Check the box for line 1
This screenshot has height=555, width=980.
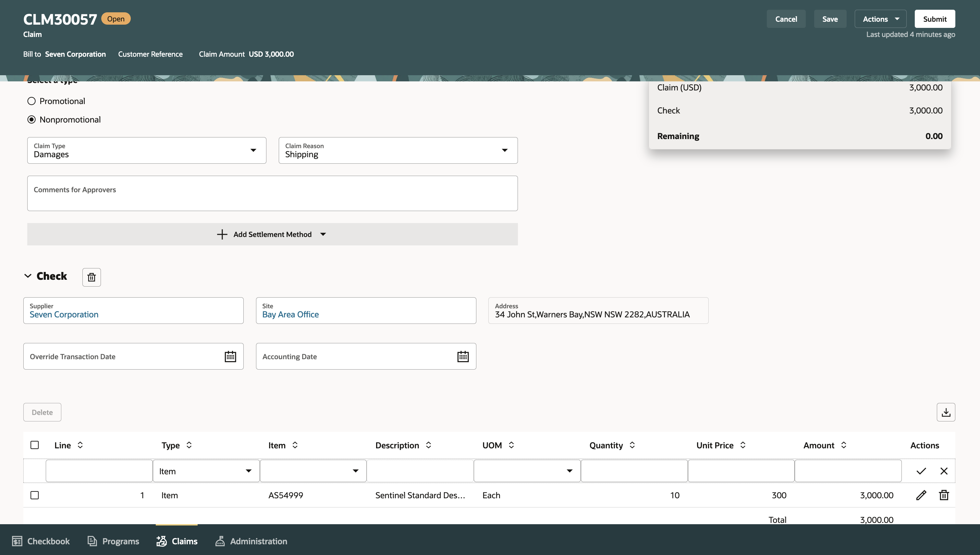coord(35,495)
